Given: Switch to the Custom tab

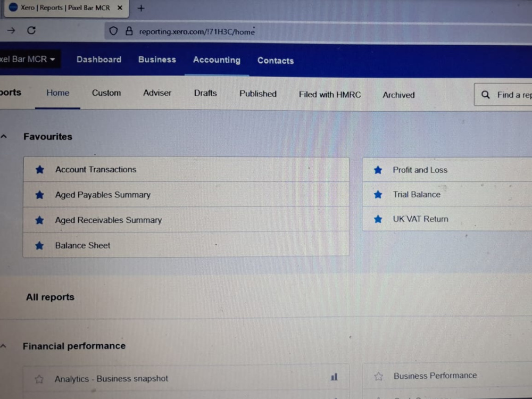Looking at the screenshot, I should [x=106, y=93].
